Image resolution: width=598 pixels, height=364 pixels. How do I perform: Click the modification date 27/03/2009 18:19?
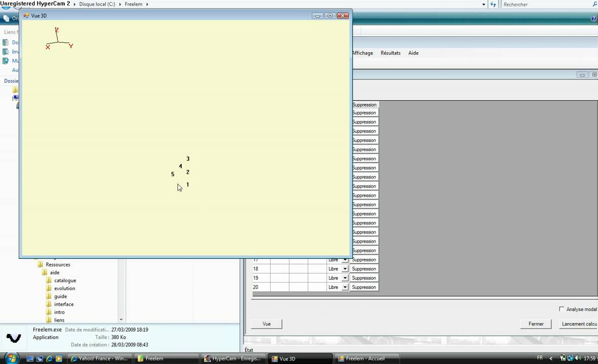[130, 330]
